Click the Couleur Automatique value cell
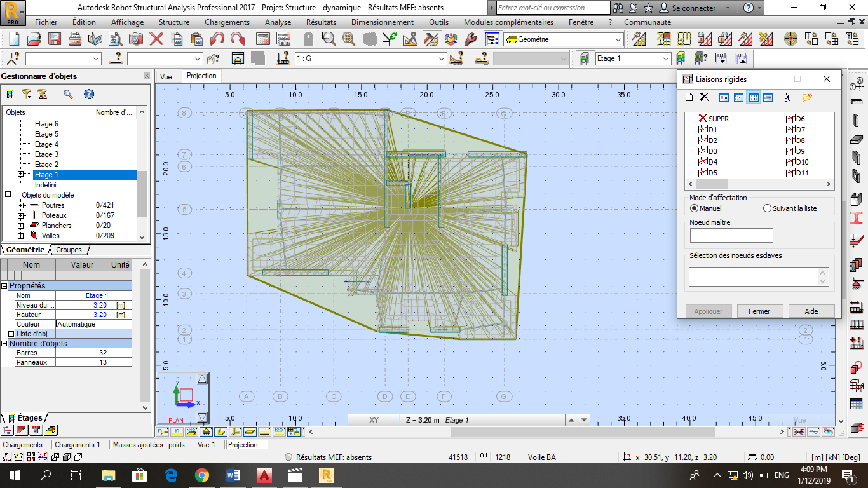 (82, 324)
